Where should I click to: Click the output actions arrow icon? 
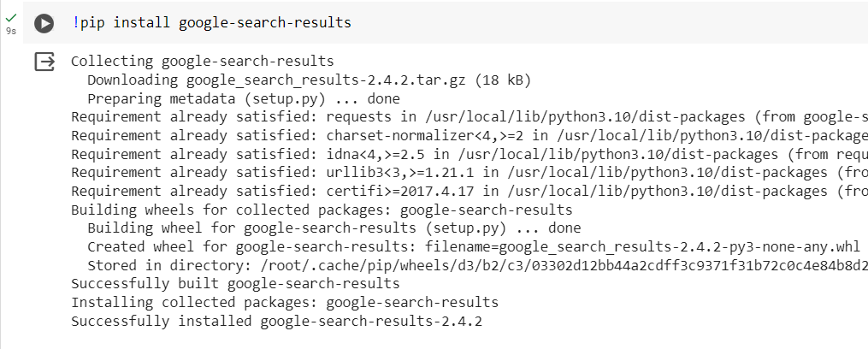pos(44,62)
